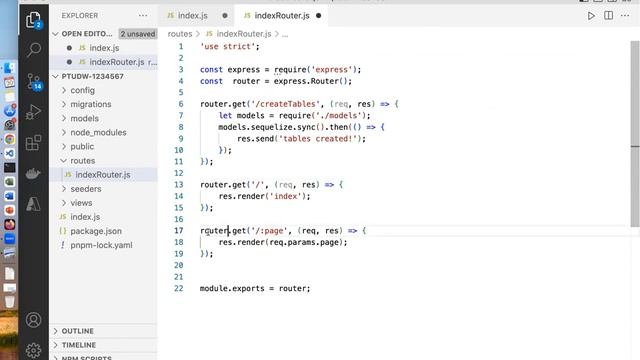Click 'tables created!' string on line 9

click(318, 139)
